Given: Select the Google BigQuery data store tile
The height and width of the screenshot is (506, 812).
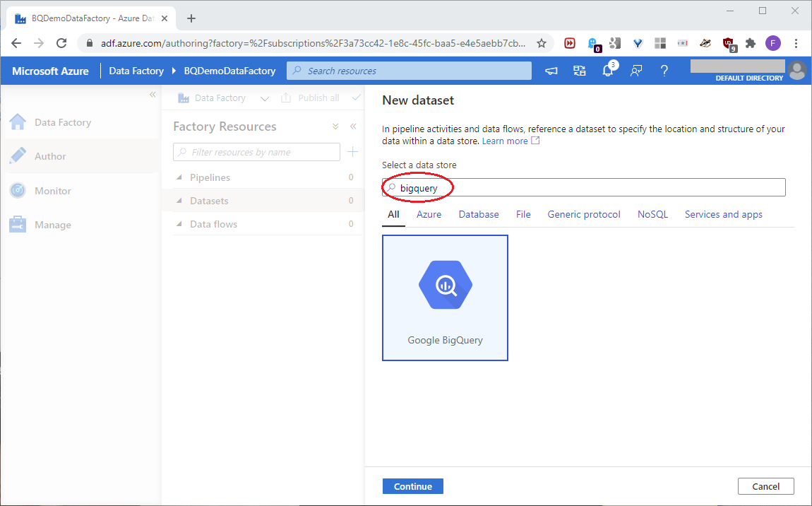Looking at the screenshot, I should tap(445, 298).
